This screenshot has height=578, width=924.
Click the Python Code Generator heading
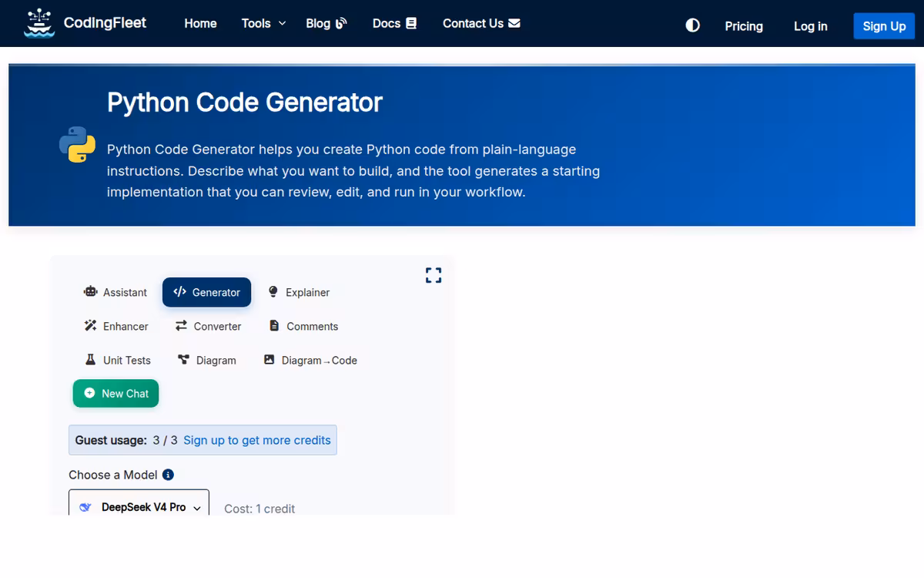coord(245,102)
